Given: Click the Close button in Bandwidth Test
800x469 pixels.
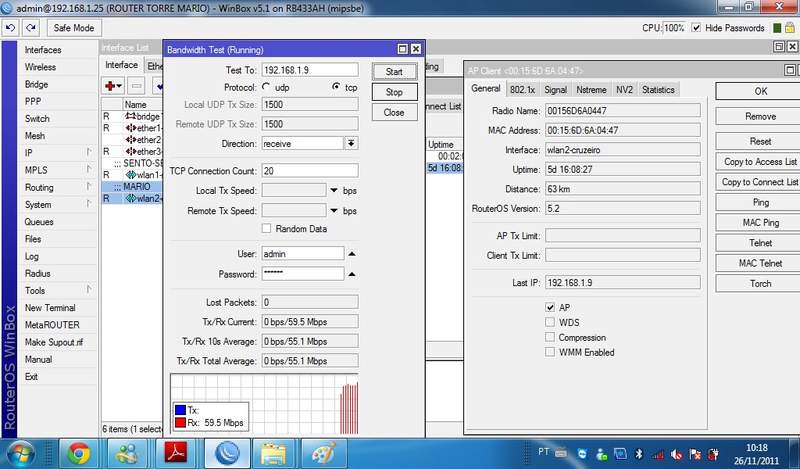Looking at the screenshot, I should click(x=394, y=112).
